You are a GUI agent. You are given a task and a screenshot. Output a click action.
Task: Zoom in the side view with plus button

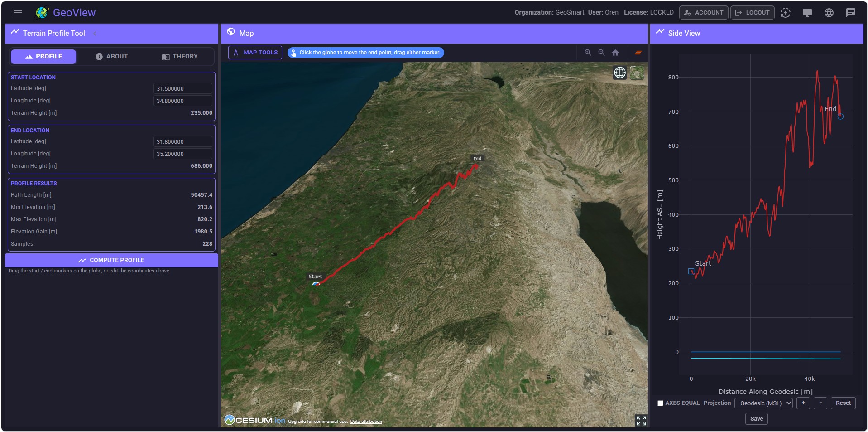pos(803,403)
